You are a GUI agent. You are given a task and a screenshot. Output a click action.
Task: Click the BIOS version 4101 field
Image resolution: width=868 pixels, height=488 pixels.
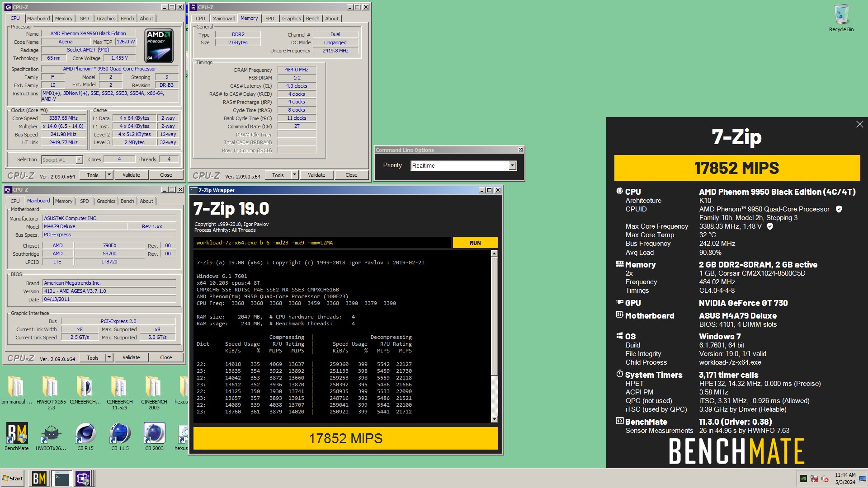(x=109, y=291)
